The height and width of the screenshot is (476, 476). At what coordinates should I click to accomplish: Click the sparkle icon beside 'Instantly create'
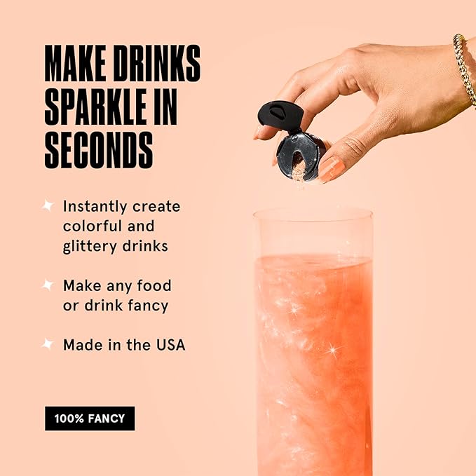[48, 205]
